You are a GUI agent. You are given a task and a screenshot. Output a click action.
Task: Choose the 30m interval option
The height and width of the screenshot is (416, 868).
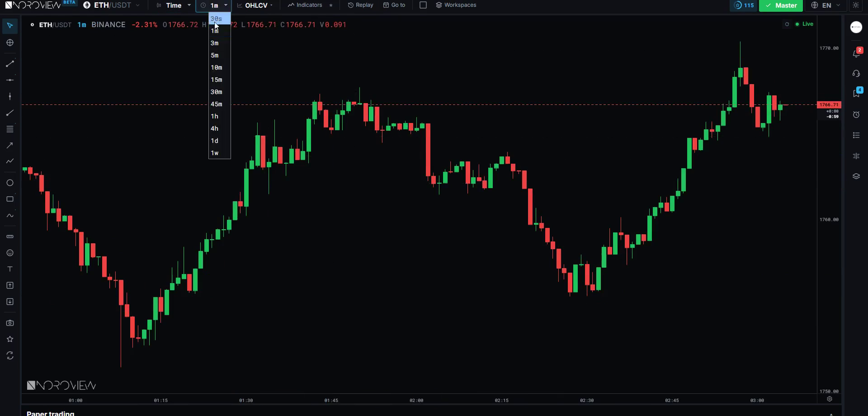220,92
